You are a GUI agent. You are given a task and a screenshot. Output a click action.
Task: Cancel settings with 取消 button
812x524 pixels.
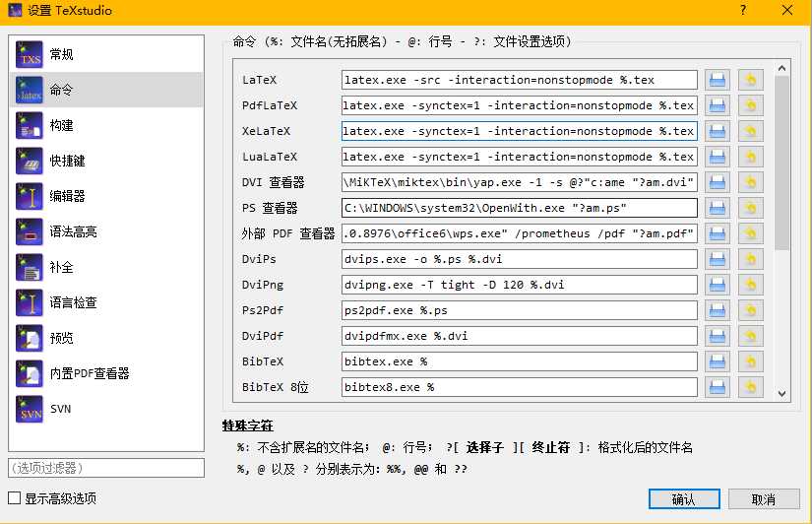click(x=764, y=499)
